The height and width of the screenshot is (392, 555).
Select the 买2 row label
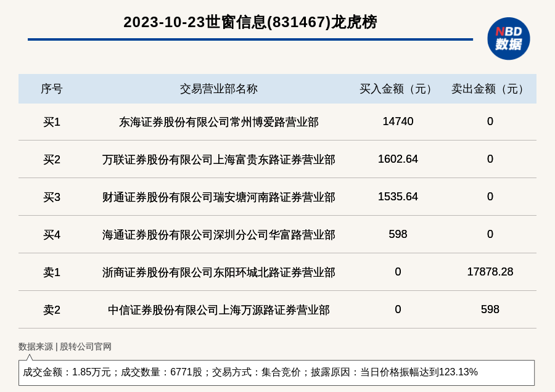click(52, 160)
